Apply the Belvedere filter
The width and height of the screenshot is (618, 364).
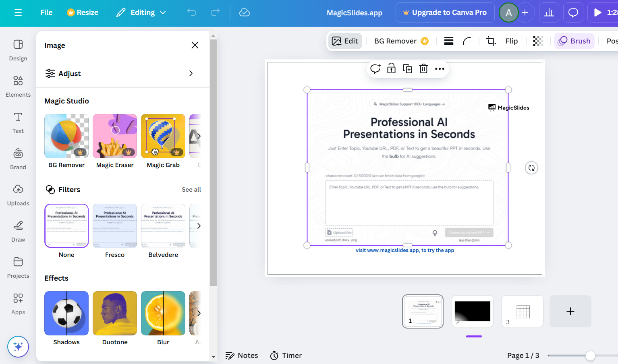(x=163, y=231)
